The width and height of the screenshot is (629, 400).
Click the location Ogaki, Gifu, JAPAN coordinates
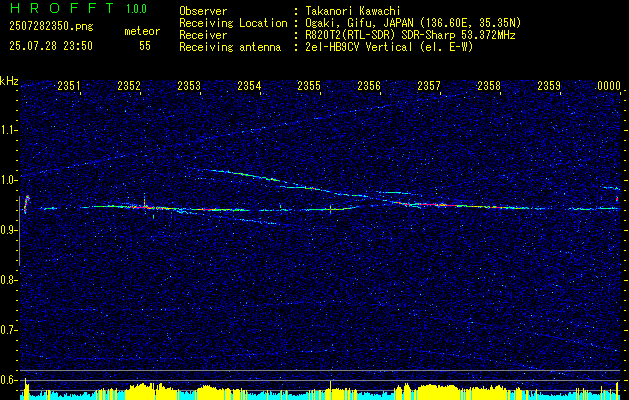point(413,23)
